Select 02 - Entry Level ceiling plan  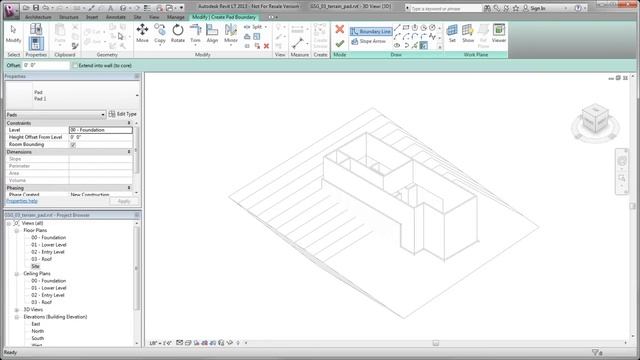pos(48,295)
